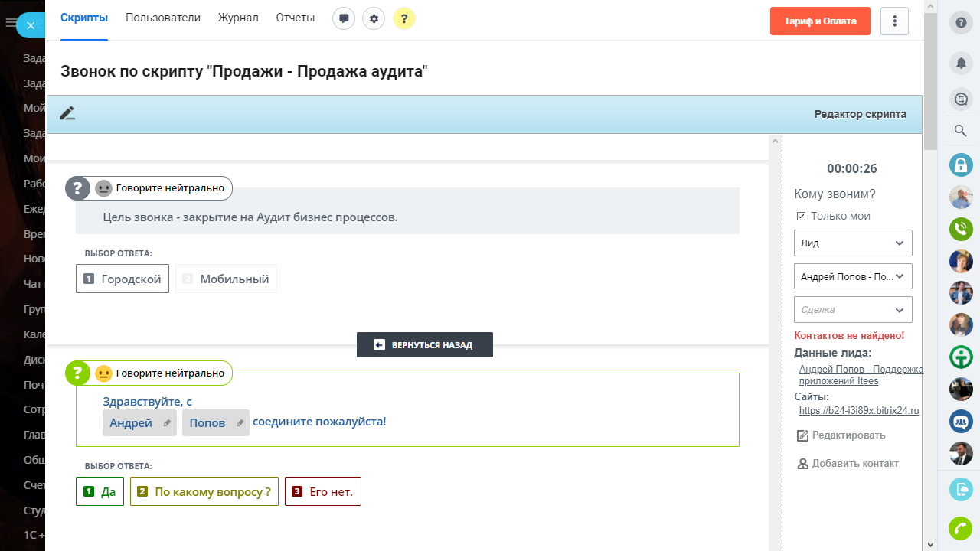Click the yellow neutral face emoji
The image size is (980, 551).
point(103,373)
